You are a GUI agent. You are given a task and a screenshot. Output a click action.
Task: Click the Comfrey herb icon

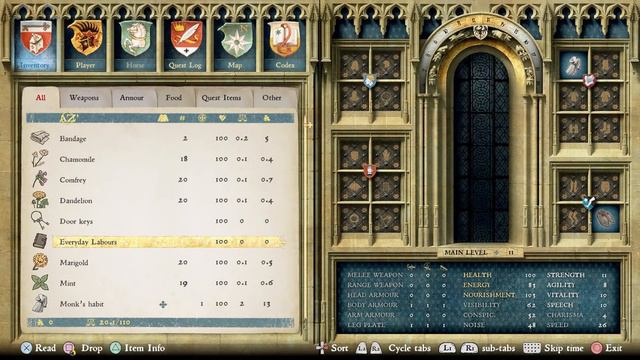(40, 179)
